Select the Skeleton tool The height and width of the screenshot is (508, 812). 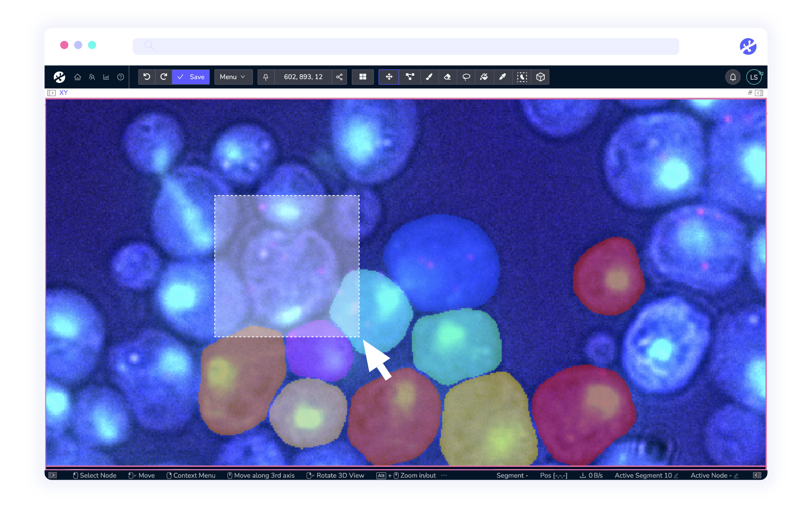point(409,77)
